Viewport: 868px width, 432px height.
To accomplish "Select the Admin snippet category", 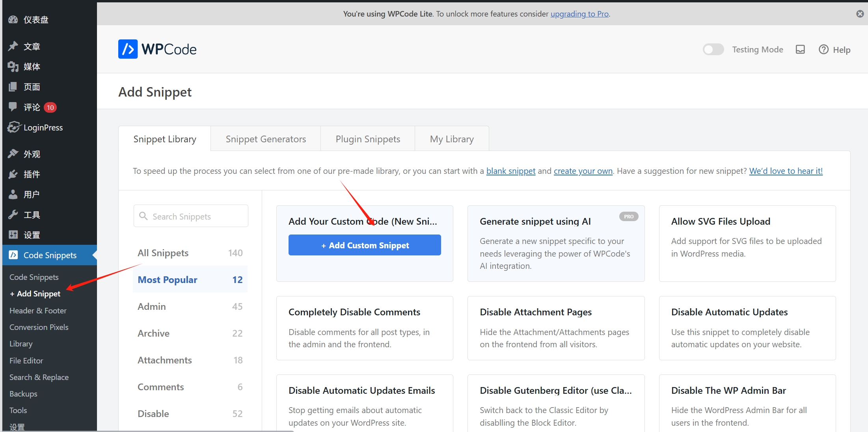I will (152, 307).
